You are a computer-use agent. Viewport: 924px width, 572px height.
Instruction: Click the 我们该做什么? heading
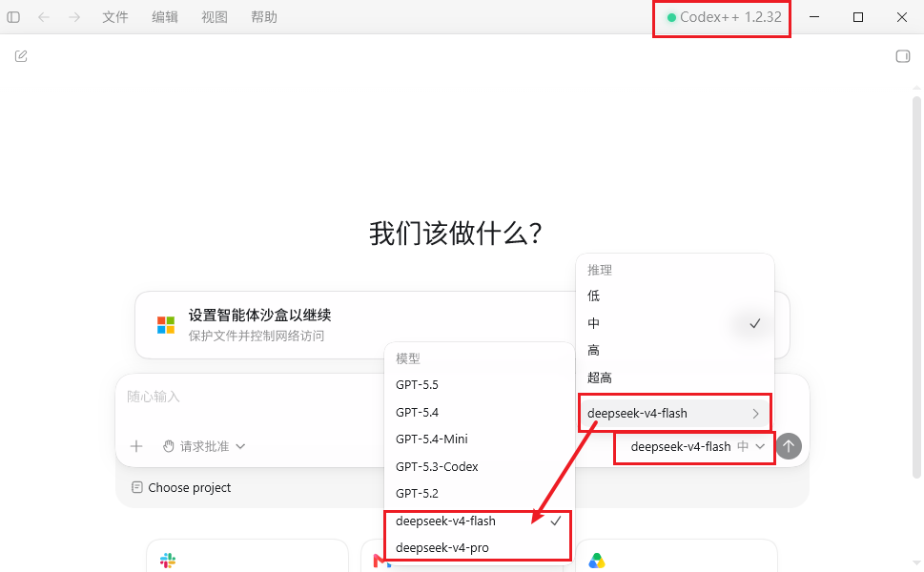click(x=456, y=234)
